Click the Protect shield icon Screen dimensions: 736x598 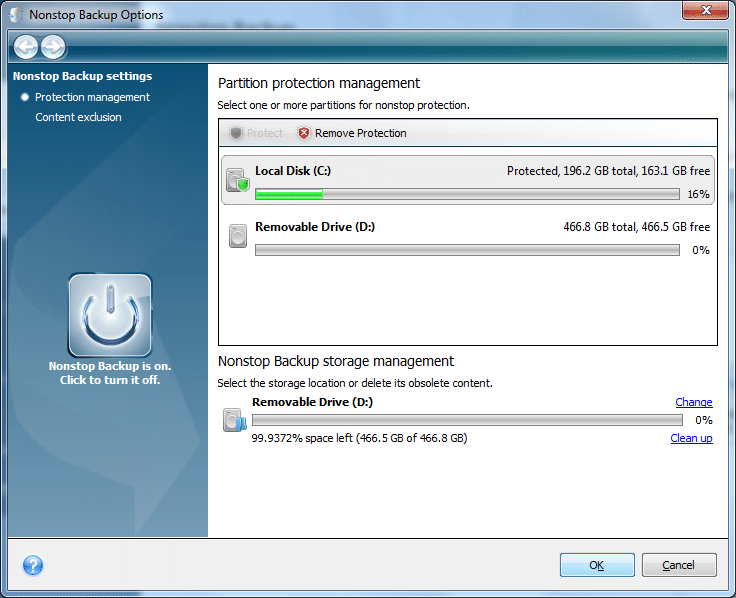(x=236, y=133)
